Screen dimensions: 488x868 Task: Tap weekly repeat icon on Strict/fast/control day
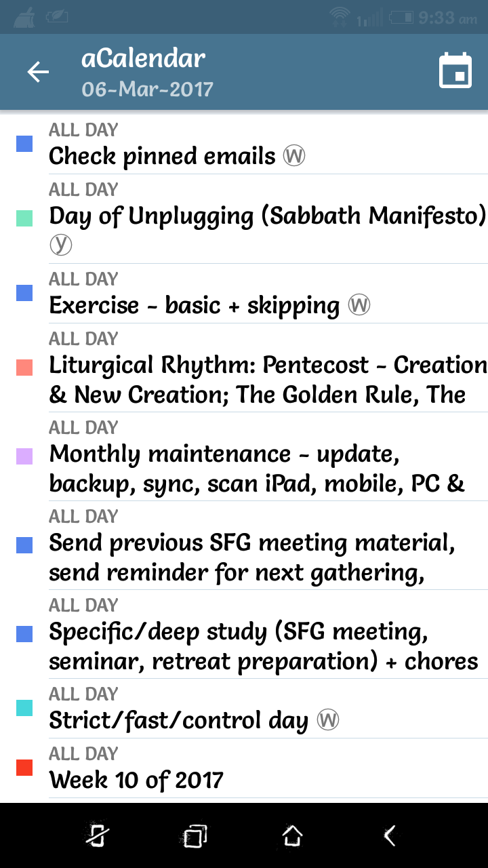(328, 720)
